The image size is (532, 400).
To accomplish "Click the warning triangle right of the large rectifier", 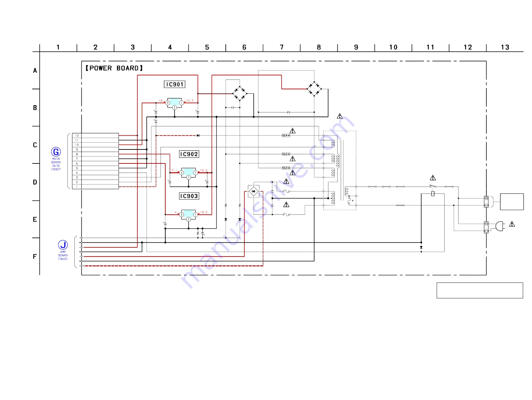I will pyautogui.click(x=340, y=116).
